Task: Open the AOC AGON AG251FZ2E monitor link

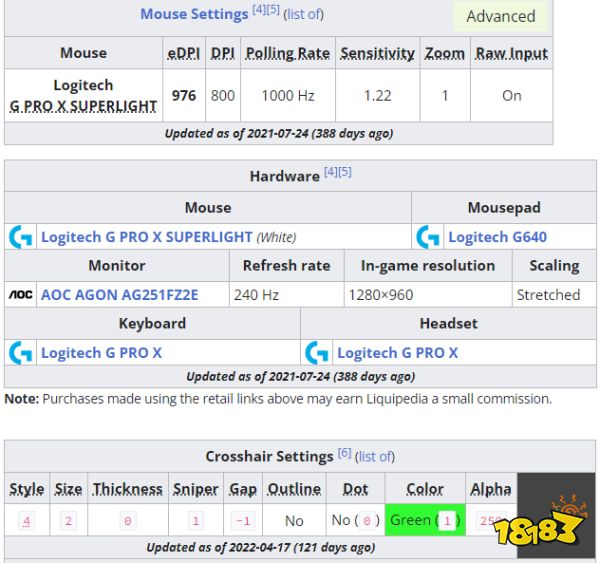Action: [x=119, y=295]
